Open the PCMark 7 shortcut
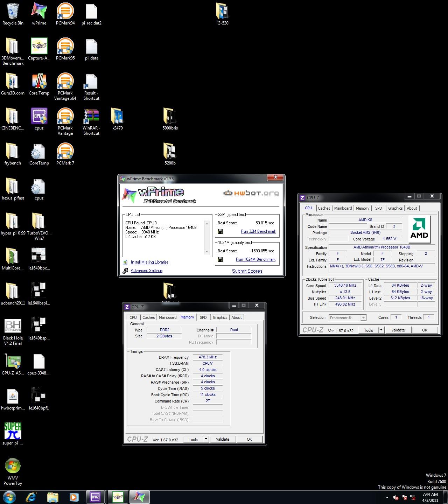448x504 pixels. (65, 154)
